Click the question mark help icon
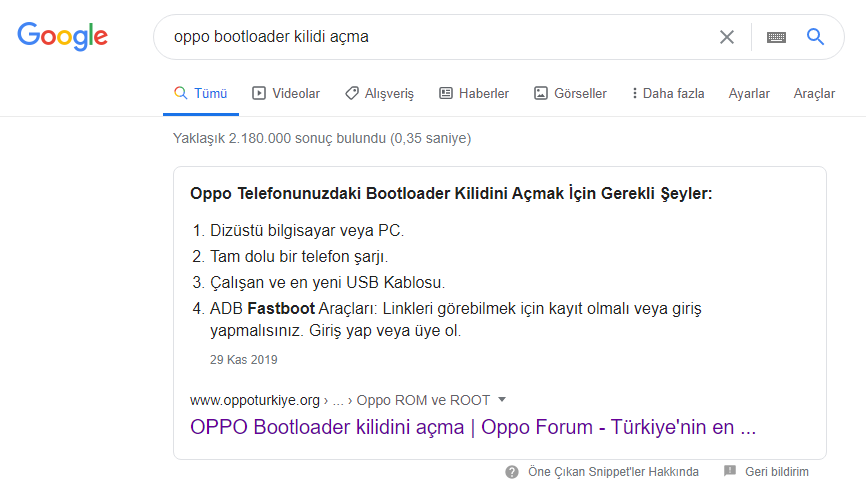 click(512, 472)
